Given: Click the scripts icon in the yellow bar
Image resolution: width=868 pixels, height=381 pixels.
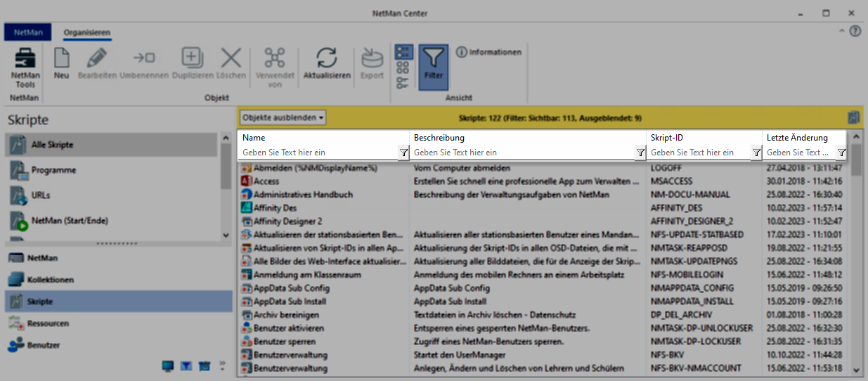Looking at the screenshot, I should 854,117.
